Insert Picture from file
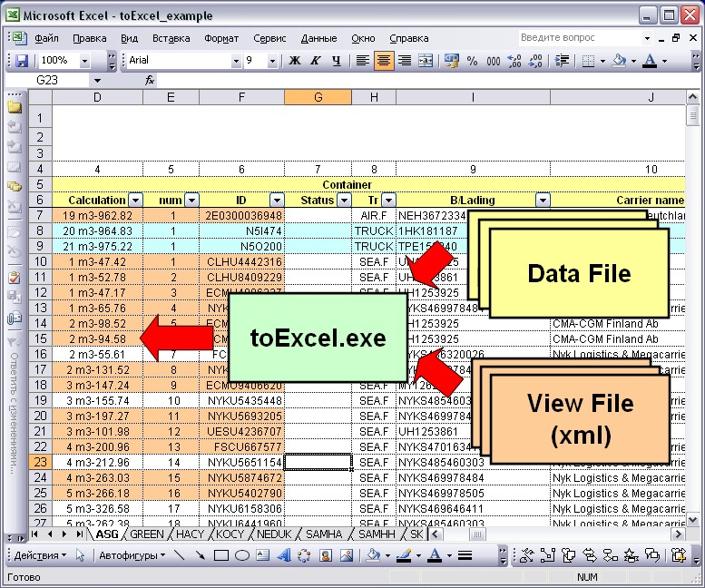The height and width of the screenshot is (588, 705). 347,555
